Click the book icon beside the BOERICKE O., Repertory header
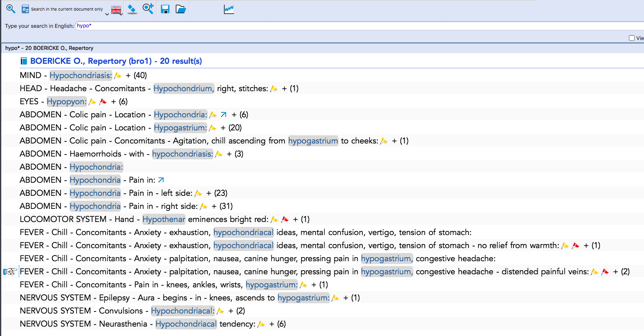The width and height of the screenshot is (644, 336). pyautogui.click(x=24, y=61)
